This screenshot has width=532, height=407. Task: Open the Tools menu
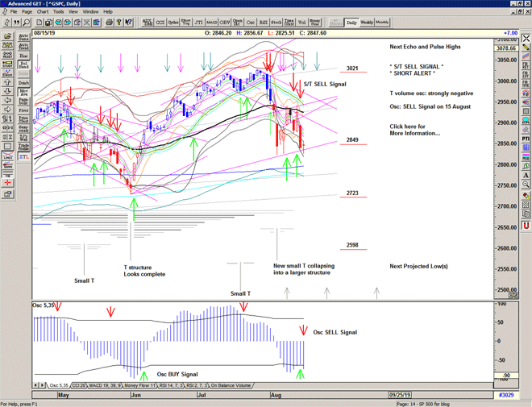click(57, 12)
